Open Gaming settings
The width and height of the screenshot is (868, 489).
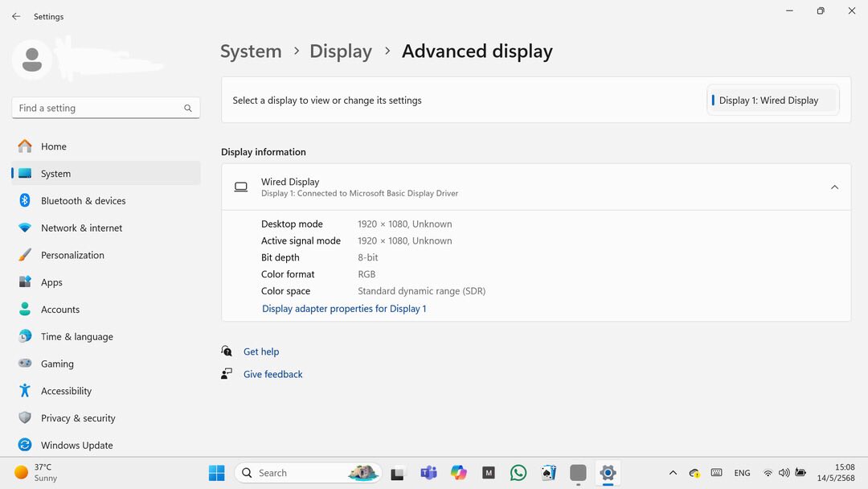pos(106,364)
